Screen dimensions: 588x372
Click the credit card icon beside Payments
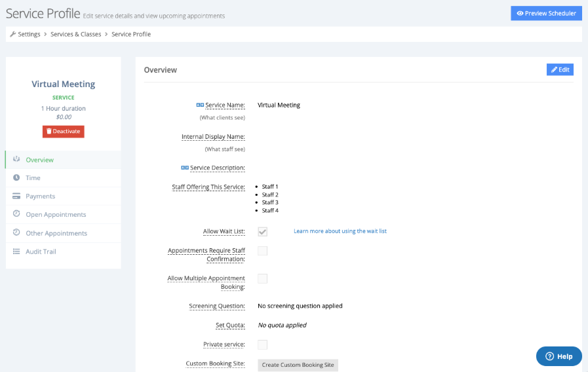[16, 196]
